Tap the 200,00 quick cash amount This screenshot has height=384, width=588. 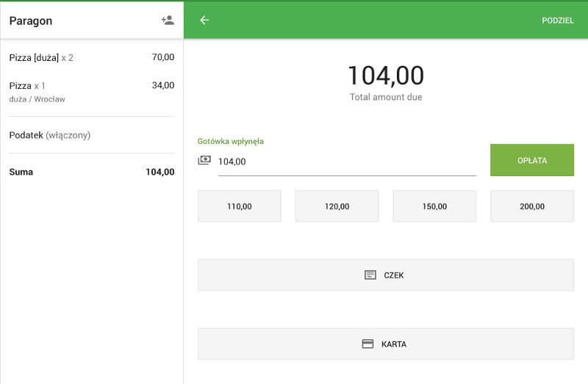(x=532, y=206)
